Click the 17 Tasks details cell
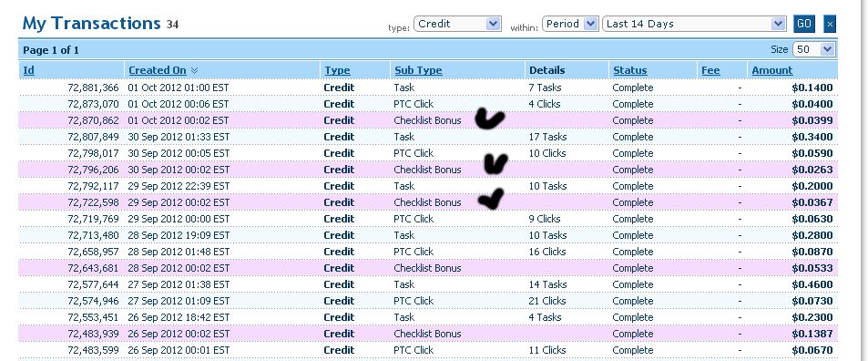Image resolution: width=868 pixels, height=361 pixels. [x=547, y=137]
